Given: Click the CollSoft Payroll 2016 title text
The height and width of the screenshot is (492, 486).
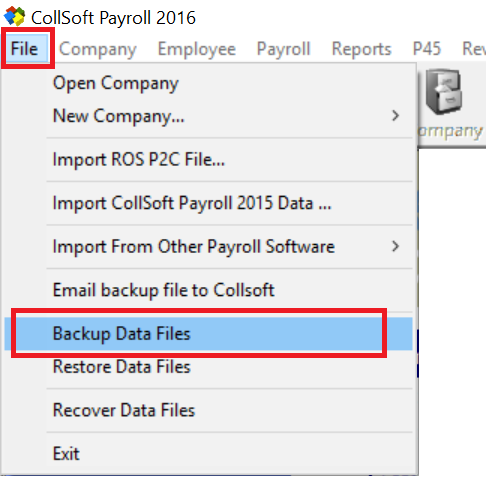Looking at the screenshot, I should tap(113, 18).
